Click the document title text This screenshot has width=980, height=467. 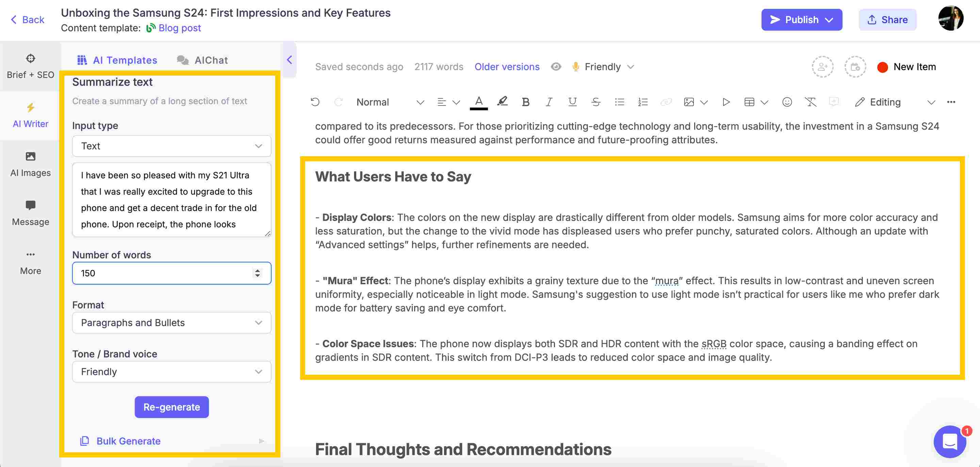(x=226, y=13)
